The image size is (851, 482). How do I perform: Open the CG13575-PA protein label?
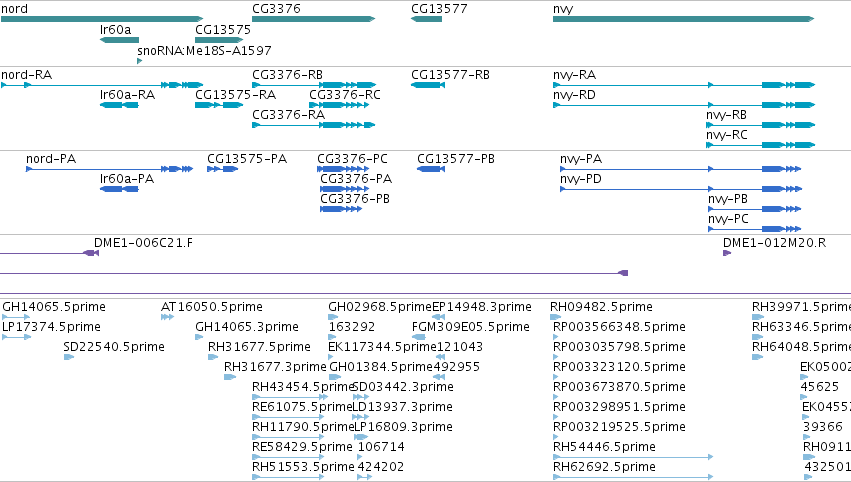(x=247, y=159)
